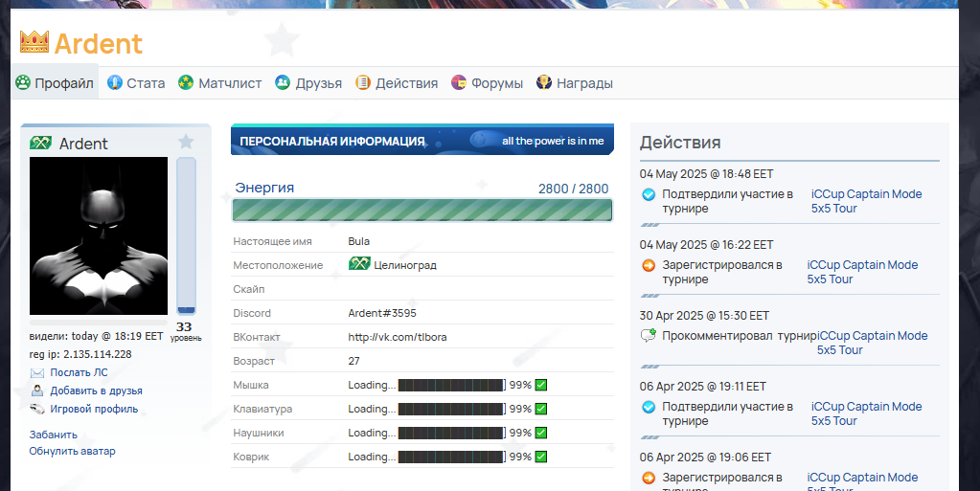
Task: Open the Действия tab
Action: [x=397, y=82]
